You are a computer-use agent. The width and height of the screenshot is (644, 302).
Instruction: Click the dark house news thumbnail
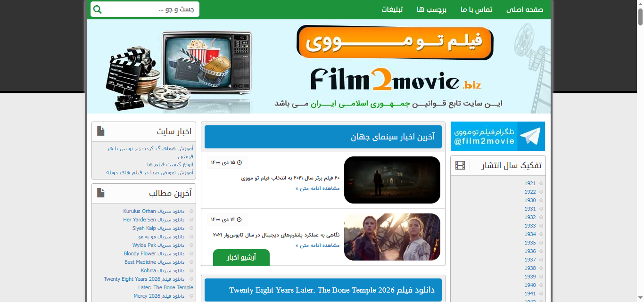[x=392, y=180]
